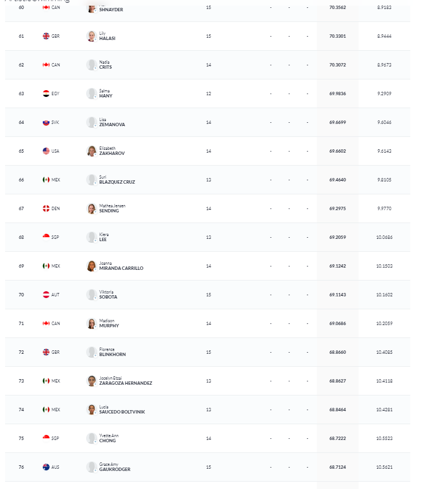This screenshot has width=448, height=489.
Task: Click the 68.7222 score for Yvette Ann Chong
Action: [x=338, y=438]
